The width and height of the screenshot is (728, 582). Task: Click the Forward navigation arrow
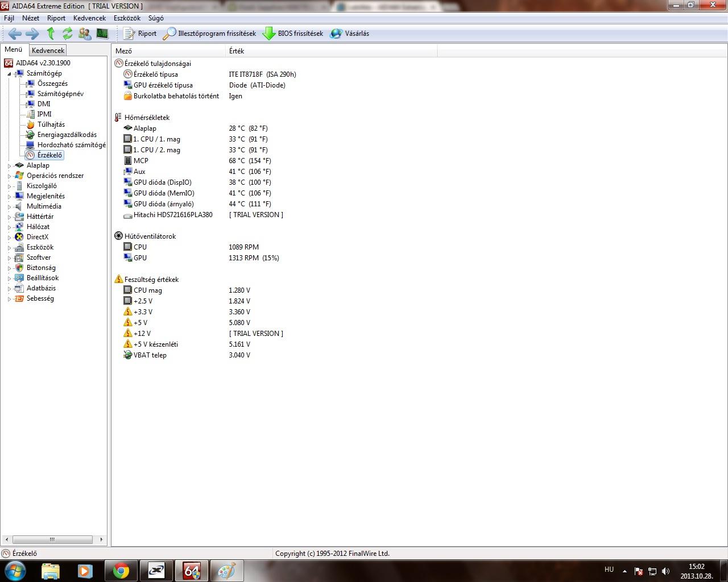coord(32,34)
